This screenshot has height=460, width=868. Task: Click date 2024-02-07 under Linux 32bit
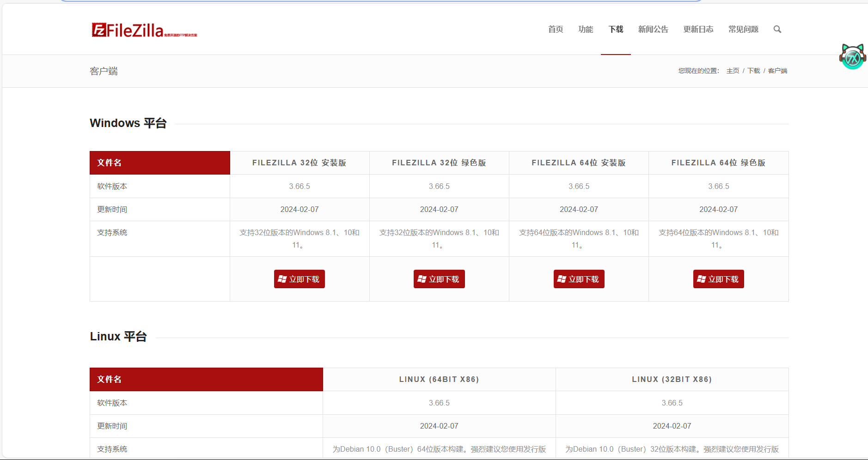click(x=672, y=426)
